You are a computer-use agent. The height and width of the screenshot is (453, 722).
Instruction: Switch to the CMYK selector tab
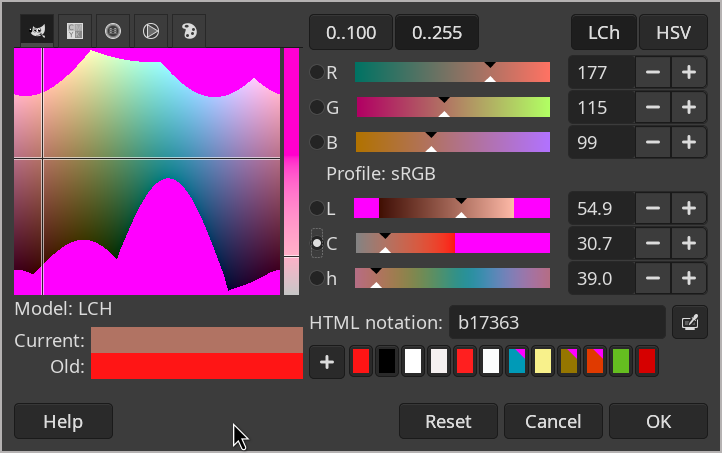(x=75, y=31)
